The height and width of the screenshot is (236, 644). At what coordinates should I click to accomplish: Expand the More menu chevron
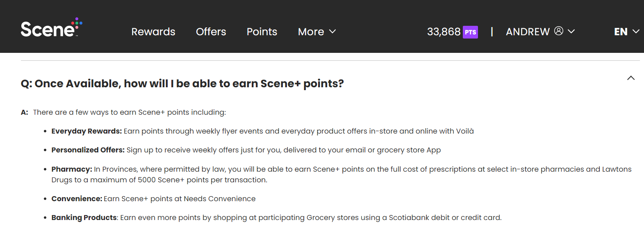pyautogui.click(x=332, y=32)
